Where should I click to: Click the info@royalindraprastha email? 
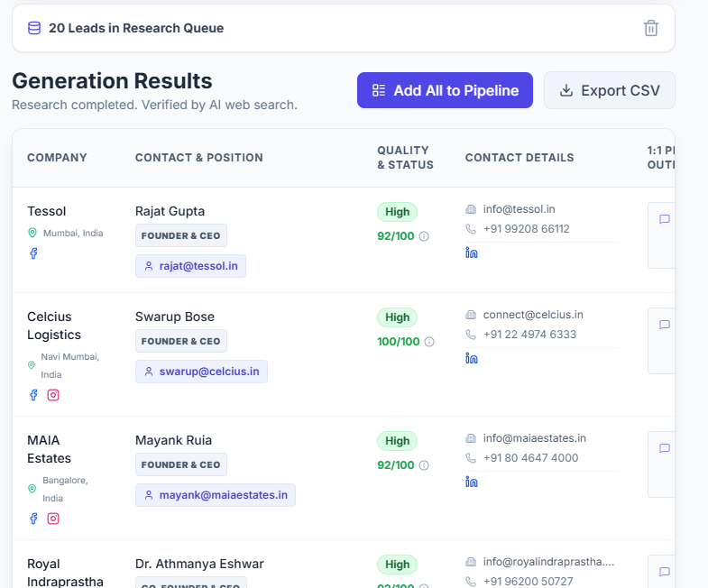(548, 562)
